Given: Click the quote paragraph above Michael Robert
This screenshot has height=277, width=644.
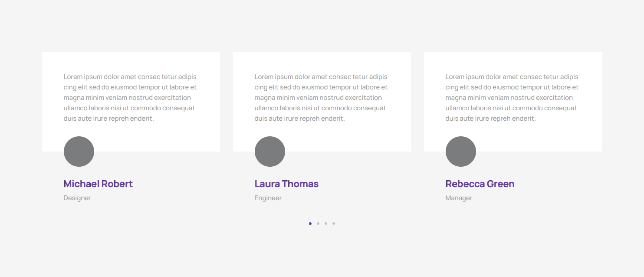Looking at the screenshot, I should pos(130,98).
